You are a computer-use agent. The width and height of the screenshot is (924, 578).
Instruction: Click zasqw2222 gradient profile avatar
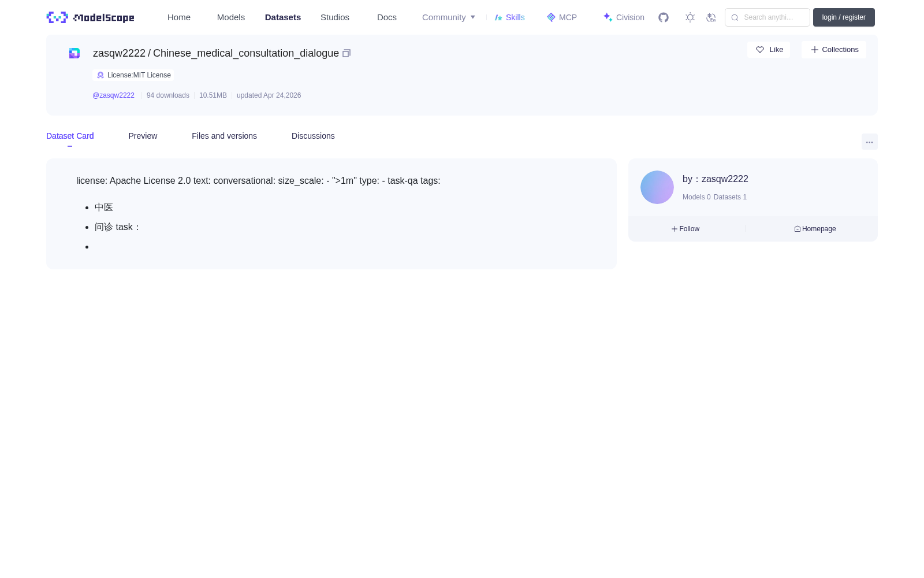coord(657,187)
